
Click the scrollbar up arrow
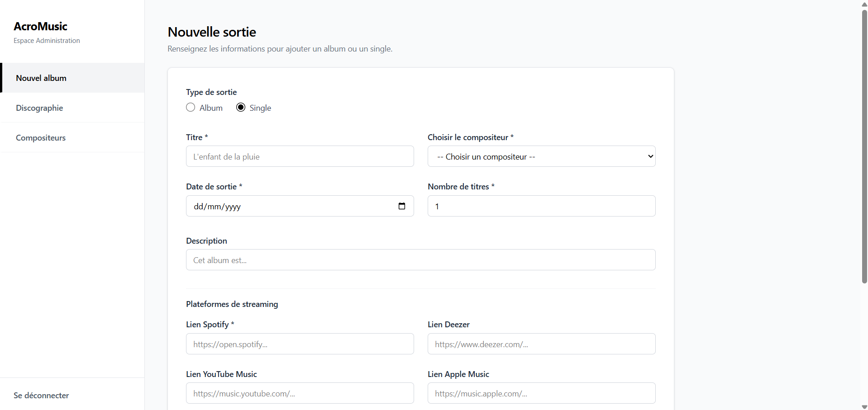pos(864,4)
